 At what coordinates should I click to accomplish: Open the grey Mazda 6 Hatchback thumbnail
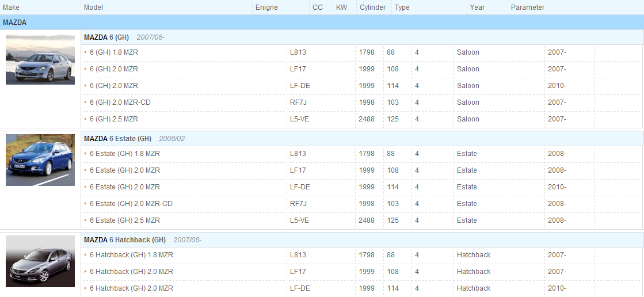(40, 261)
